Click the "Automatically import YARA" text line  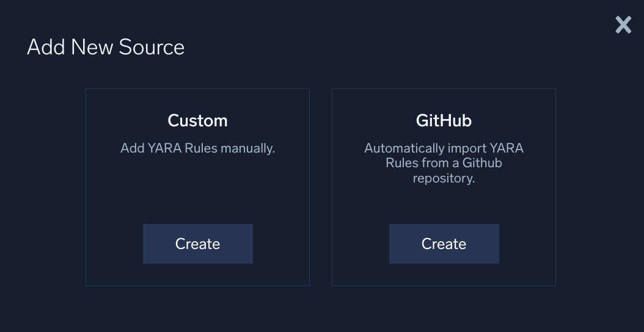(444, 148)
